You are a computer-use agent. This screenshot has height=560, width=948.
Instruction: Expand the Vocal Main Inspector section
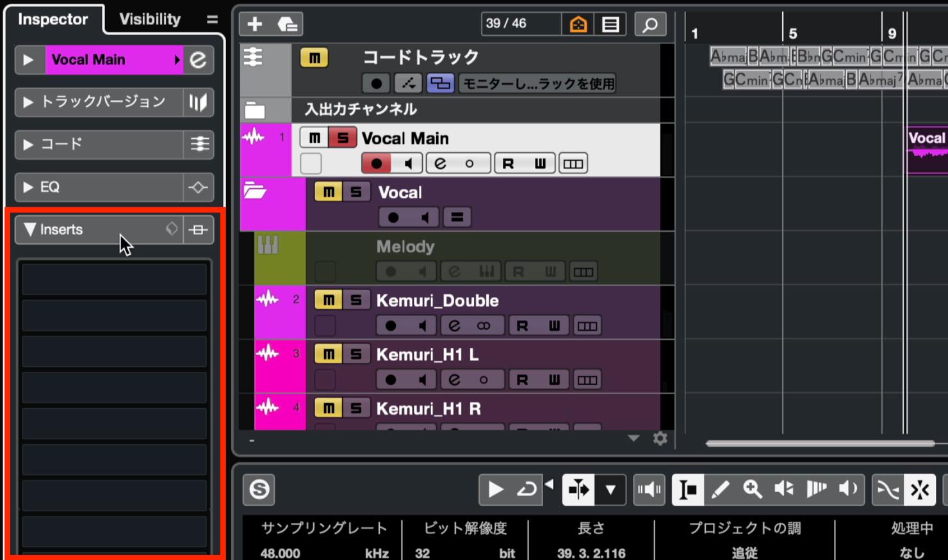coord(28,60)
